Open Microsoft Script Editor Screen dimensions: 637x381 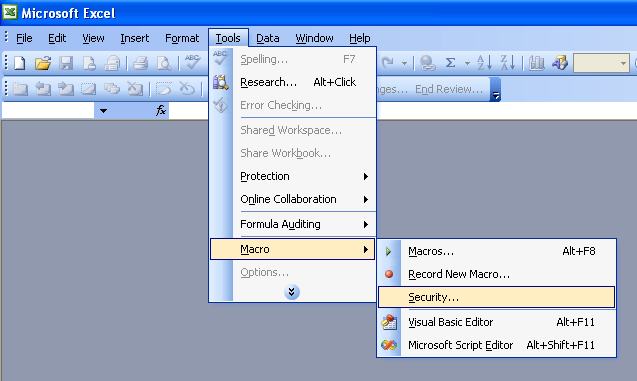click(x=496, y=345)
